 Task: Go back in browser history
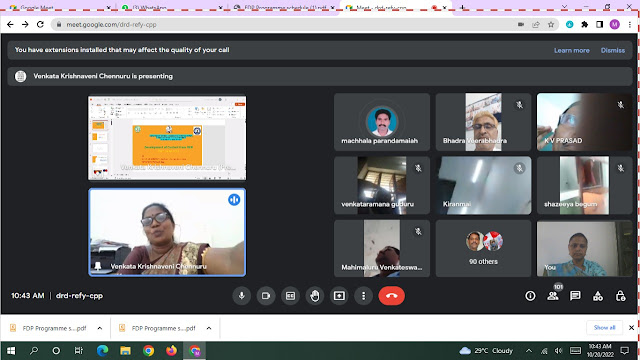(x=10, y=24)
